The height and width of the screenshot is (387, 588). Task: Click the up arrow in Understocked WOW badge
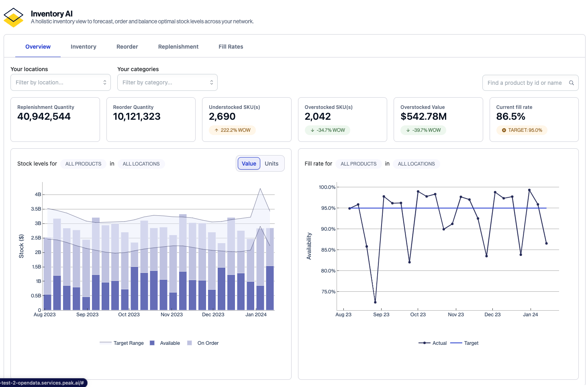(216, 130)
